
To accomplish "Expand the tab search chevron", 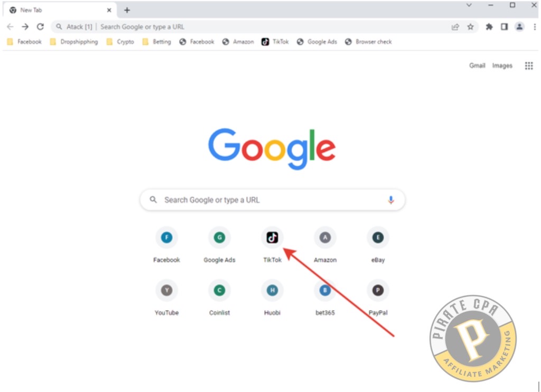I will (x=469, y=5).
